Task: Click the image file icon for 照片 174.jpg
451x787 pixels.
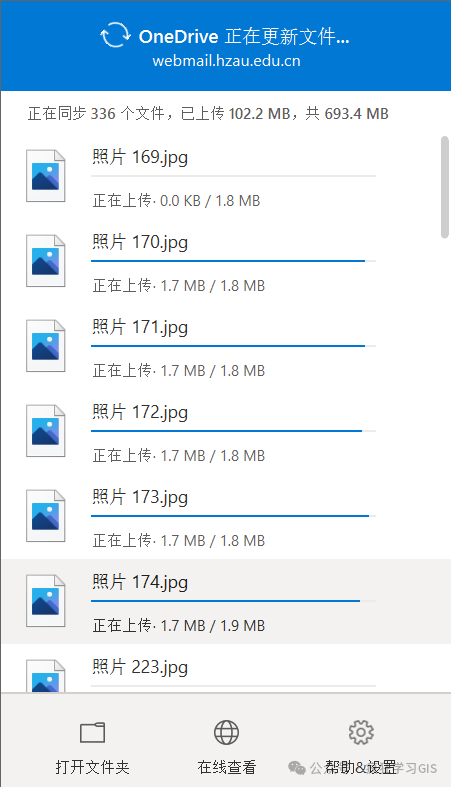Action: pyautogui.click(x=46, y=600)
